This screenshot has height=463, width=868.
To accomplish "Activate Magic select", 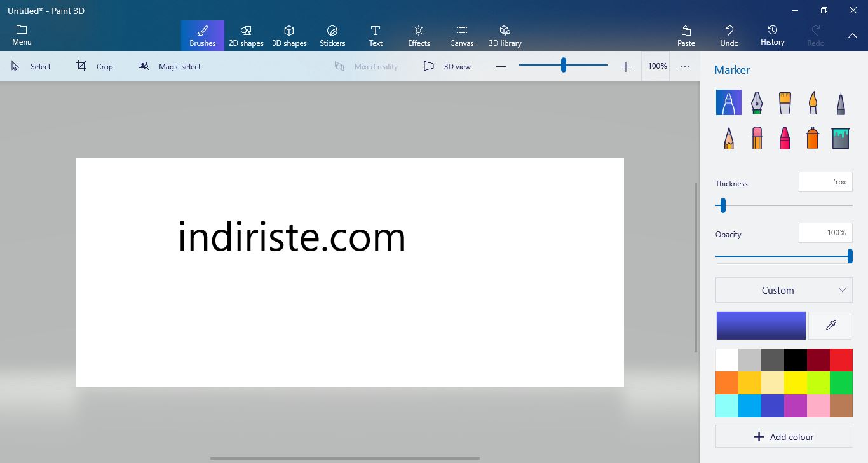I will (170, 66).
